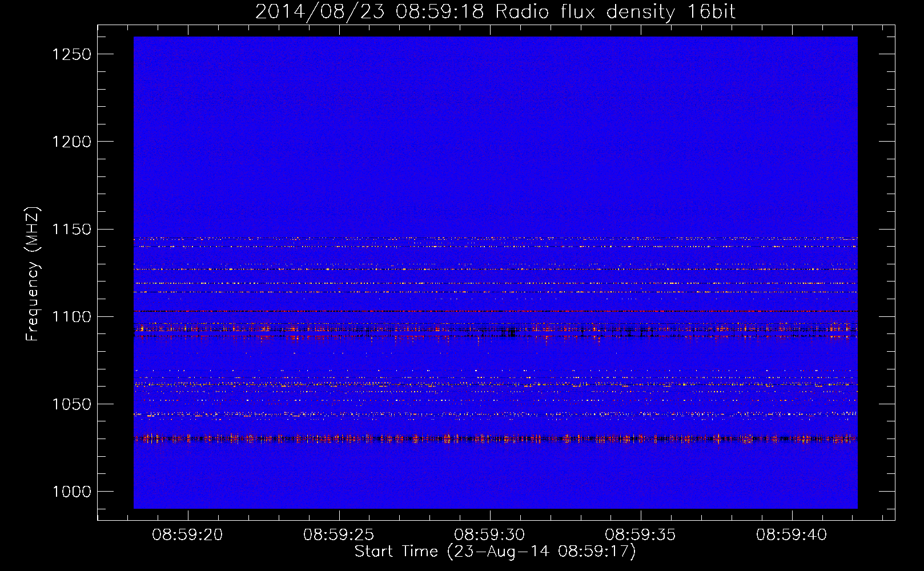
Task: Select the 1250 frequency tick label
Action: pyautogui.click(x=71, y=54)
